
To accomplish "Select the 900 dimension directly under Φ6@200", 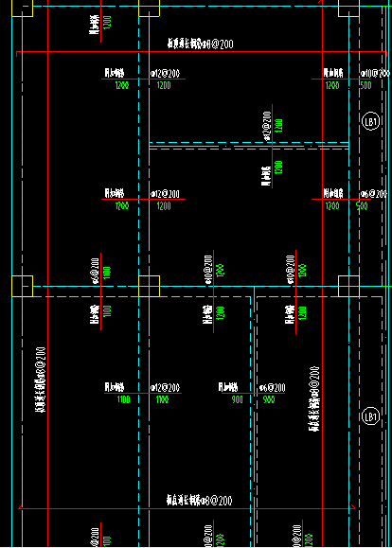I will coord(269,399).
